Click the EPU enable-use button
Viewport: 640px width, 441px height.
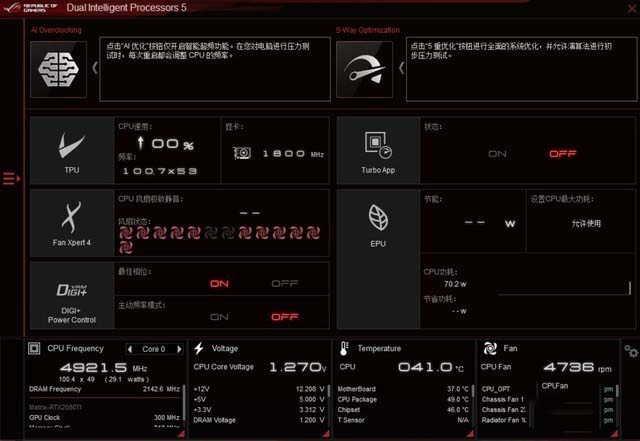point(586,223)
